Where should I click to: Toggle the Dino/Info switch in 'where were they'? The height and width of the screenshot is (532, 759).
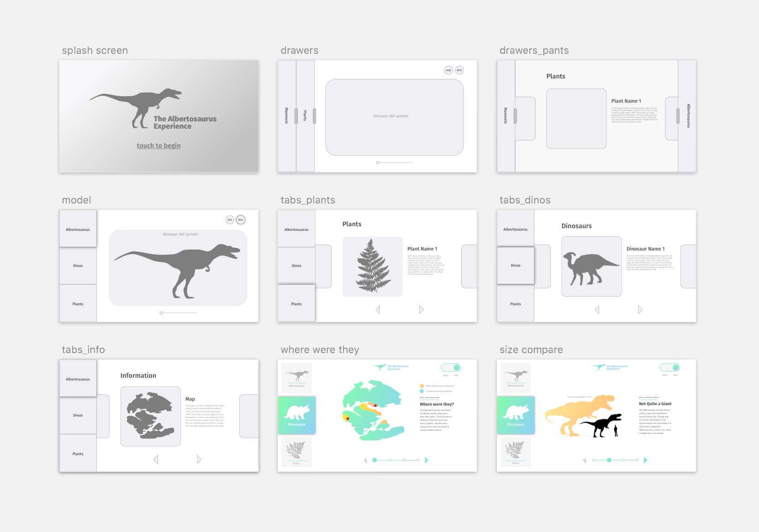(451, 367)
